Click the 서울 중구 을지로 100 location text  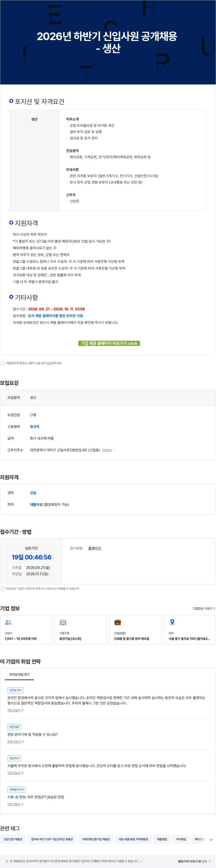pos(189,639)
